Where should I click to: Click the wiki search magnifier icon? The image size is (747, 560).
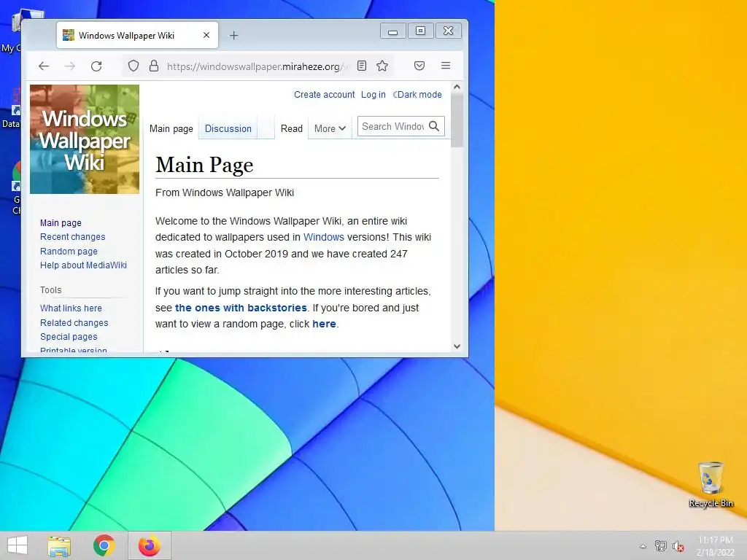434,126
